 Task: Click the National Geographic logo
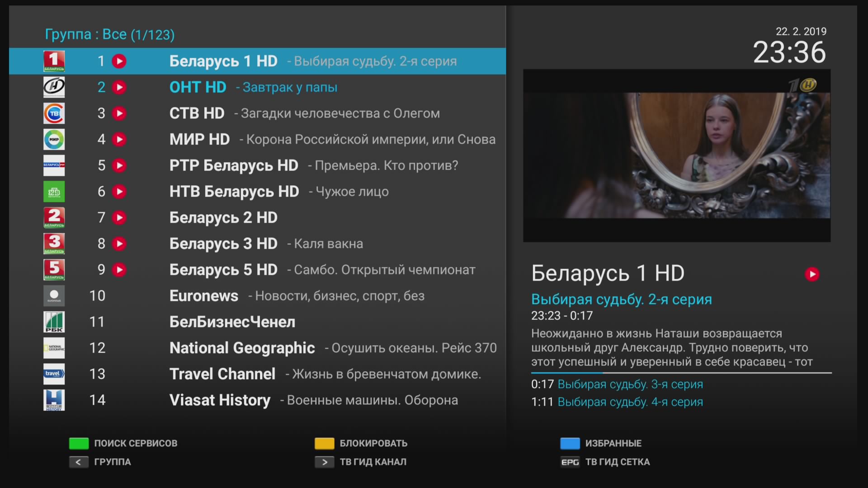pos(54,348)
